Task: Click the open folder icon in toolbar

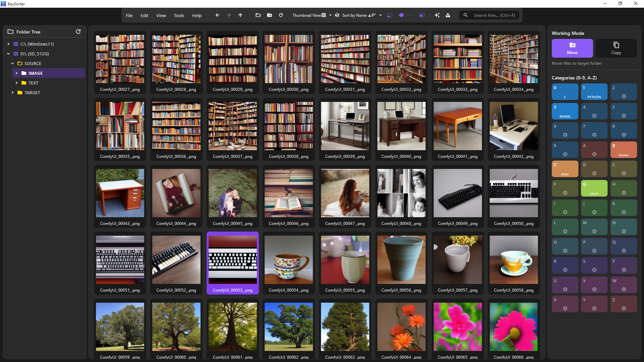Action: coord(258,15)
